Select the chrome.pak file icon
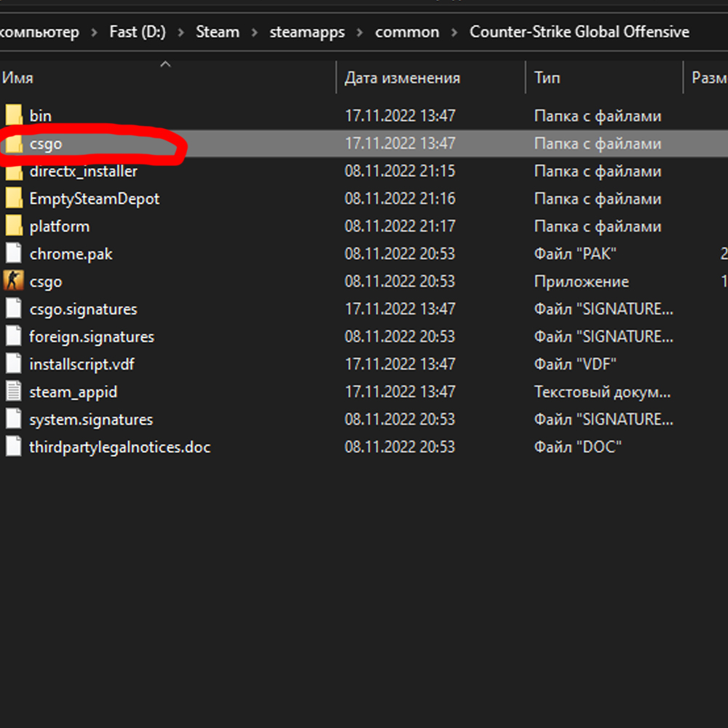This screenshot has width=728, height=728. coord(14,253)
